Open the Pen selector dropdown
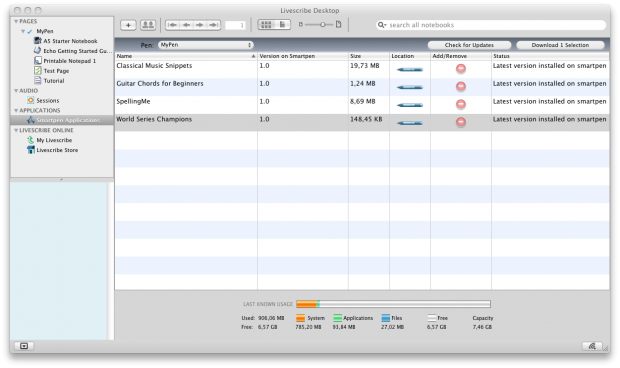 pyautogui.click(x=206, y=45)
